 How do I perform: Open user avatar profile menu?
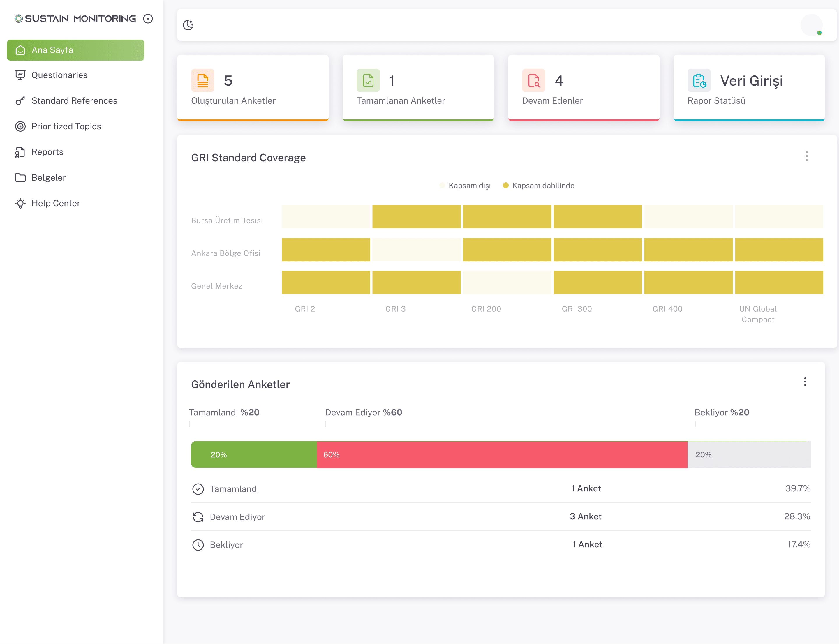811,25
